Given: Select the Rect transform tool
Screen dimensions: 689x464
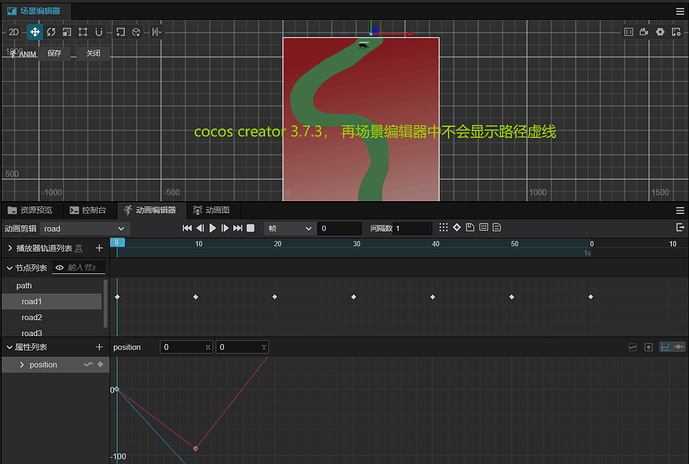Looking at the screenshot, I should (83, 32).
